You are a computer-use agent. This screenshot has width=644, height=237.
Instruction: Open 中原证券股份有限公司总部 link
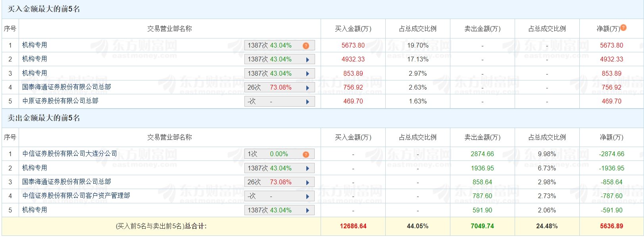coord(60,101)
